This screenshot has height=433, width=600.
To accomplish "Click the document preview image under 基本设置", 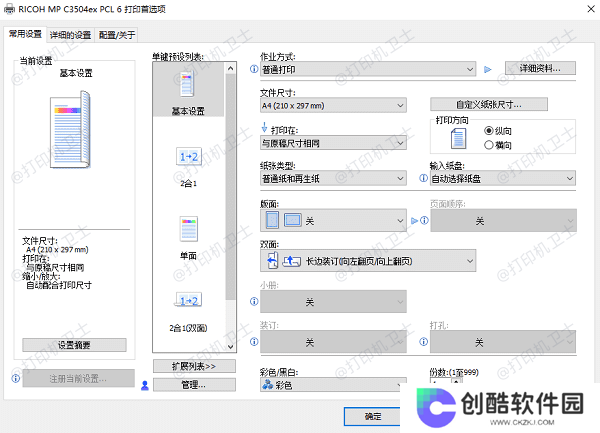I will click(x=71, y=129).
